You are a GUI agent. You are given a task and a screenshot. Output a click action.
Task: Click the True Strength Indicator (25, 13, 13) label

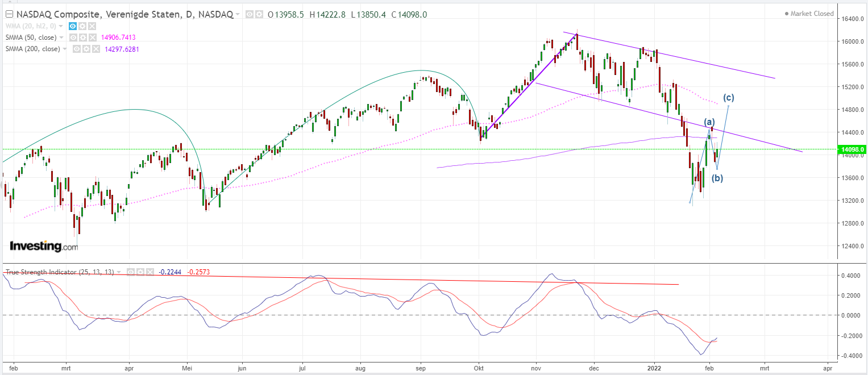pos(60,272)
